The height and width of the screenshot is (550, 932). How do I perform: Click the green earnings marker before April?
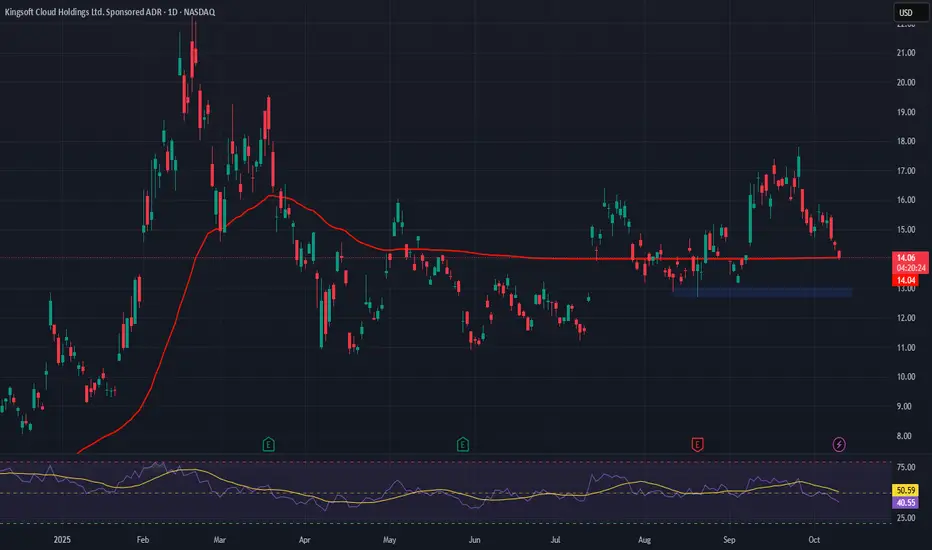coord(269,444)
